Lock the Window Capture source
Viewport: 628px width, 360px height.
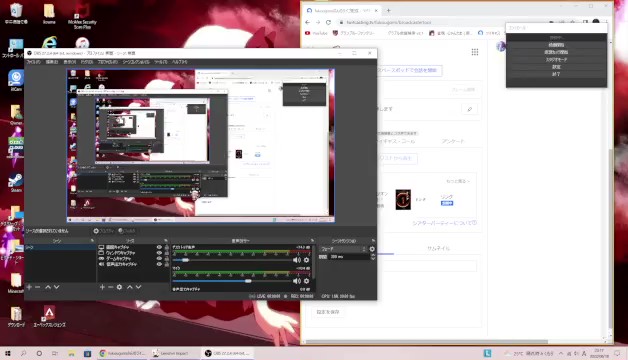(x=166, y=253)
